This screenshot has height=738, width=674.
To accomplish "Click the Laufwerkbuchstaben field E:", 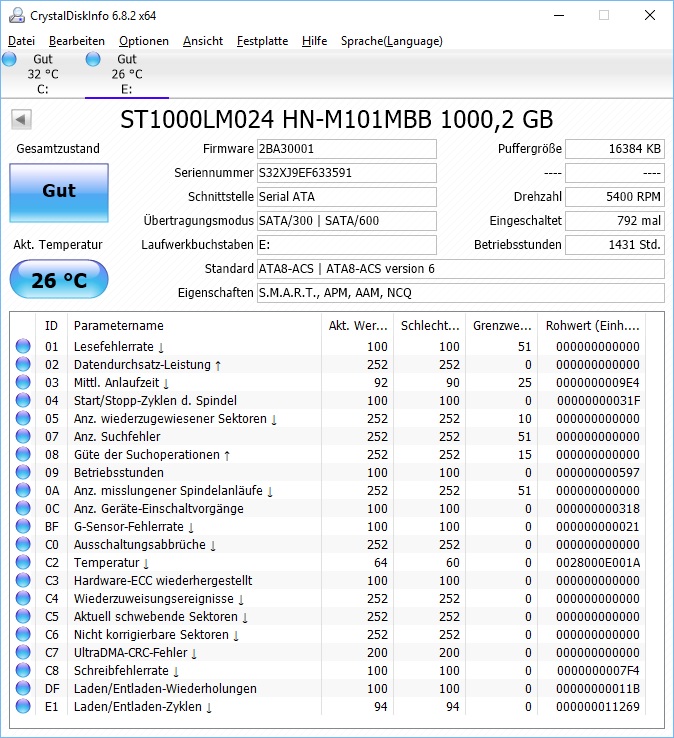I will (x=346, y=245).
